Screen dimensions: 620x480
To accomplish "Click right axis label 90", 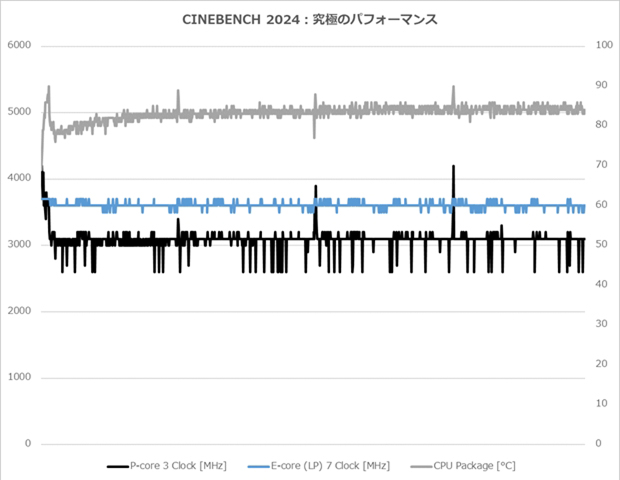I will (601, 85).
